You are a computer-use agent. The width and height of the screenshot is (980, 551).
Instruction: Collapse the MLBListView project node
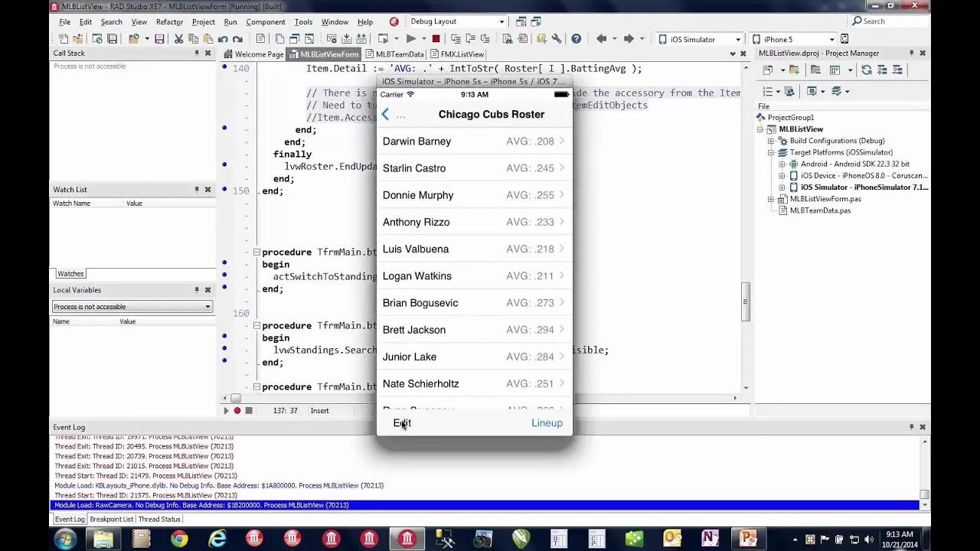(760, 129)
